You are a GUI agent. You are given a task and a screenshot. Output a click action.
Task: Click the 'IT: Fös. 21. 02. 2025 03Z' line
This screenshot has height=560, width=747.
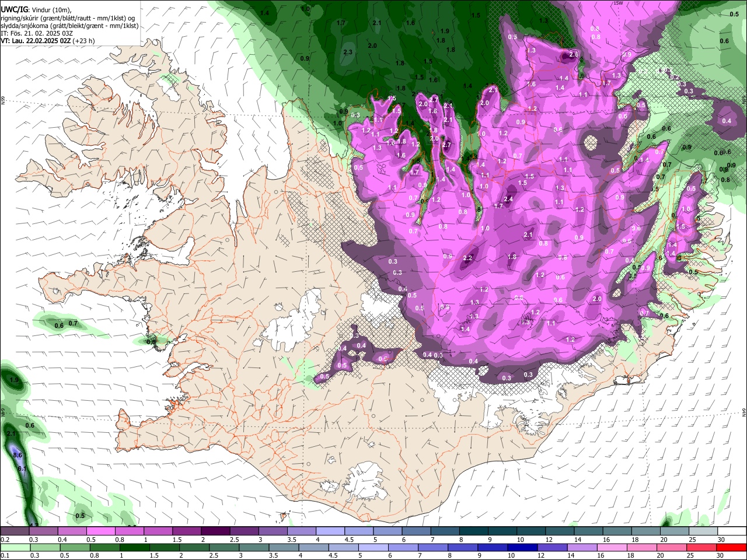click(x=37, y=33)
